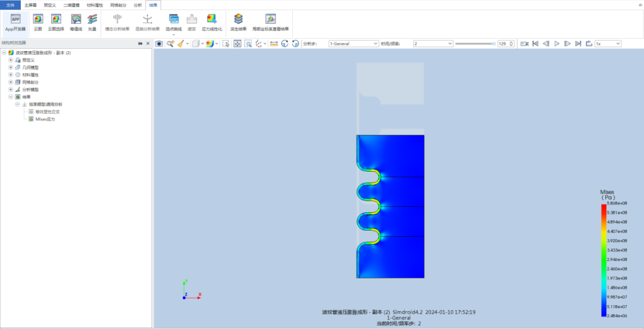644x329 pixels.
Task: Expand the 材料属性 tree node
Action: 11,75
